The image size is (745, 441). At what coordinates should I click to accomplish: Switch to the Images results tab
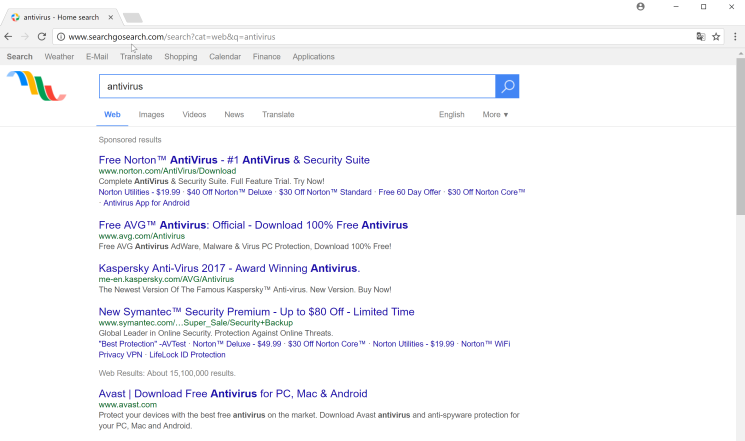click(152, 115)
